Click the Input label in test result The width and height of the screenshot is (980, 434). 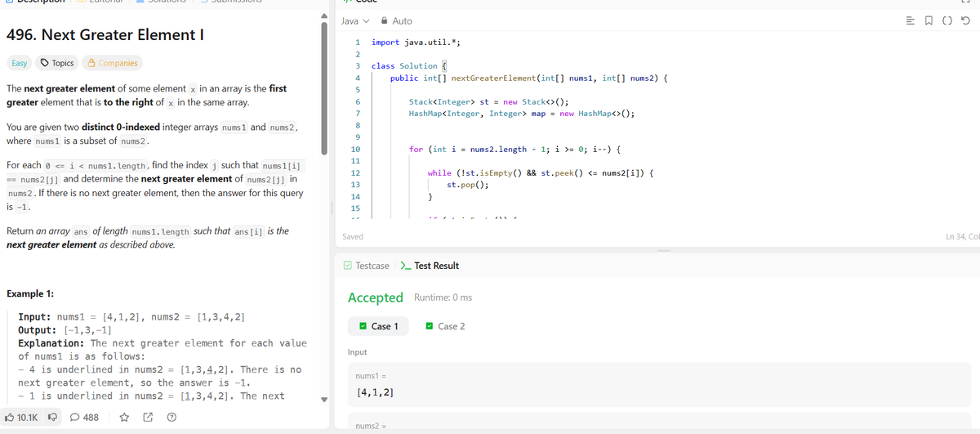357,352
